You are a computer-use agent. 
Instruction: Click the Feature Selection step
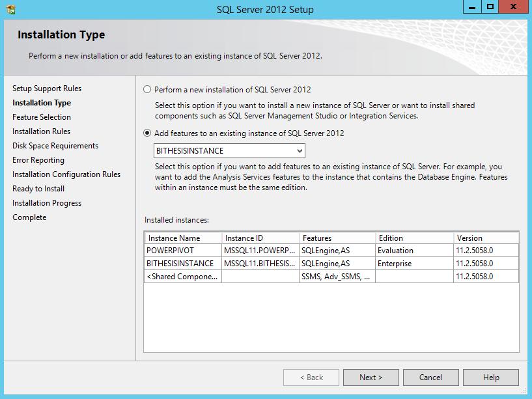[x=42, y=117]
